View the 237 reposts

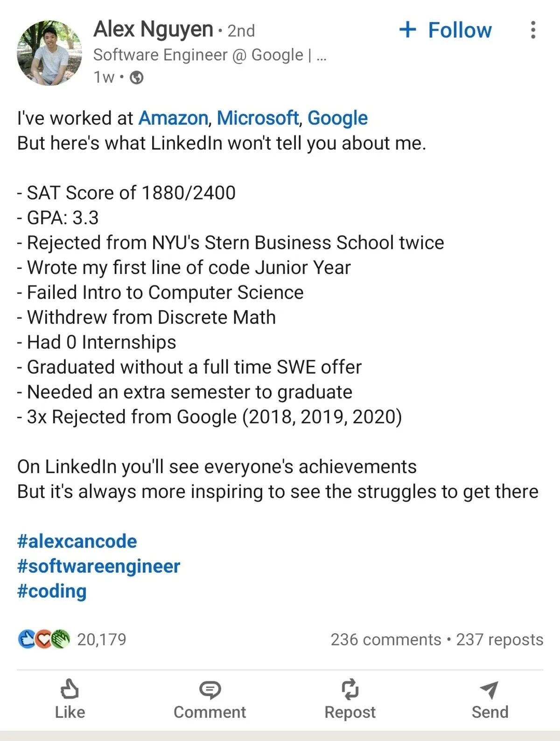pyautogui.click(x=499, y=639)
